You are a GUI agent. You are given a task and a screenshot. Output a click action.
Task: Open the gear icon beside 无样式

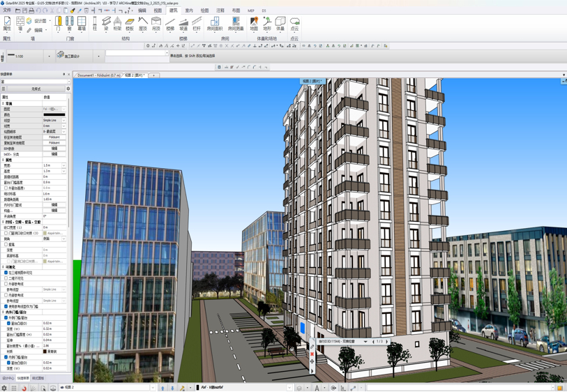pyautogui.click(x=68, y=89)
